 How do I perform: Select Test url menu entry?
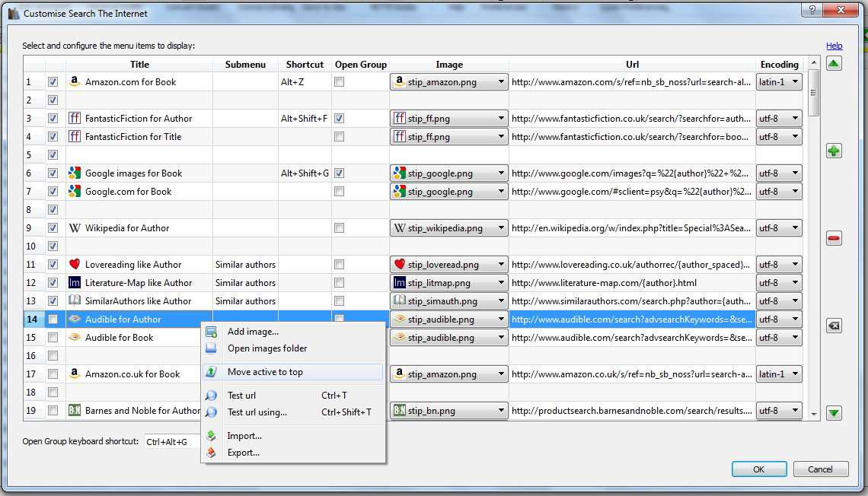[x=293, y=396]
